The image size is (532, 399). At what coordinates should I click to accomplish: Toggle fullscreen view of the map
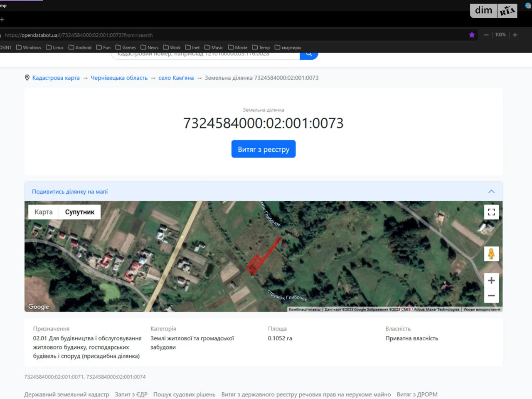[491, 212]
